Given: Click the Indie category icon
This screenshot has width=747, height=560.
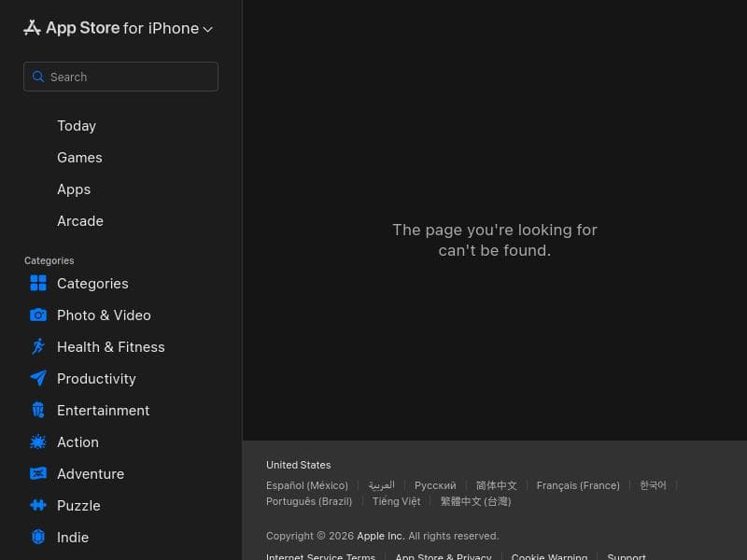Looking at the screenshot, I should pyautogui.click(x=38, y=537).
